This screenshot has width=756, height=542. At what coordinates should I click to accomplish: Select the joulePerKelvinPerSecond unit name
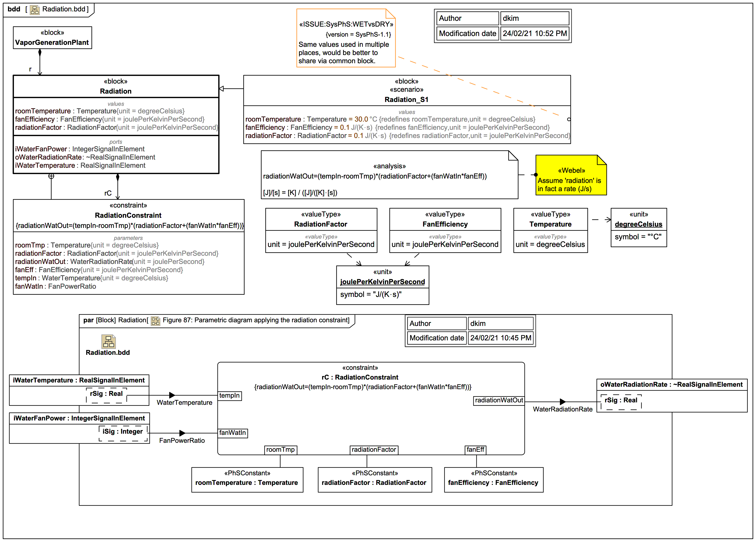point(382,282)
